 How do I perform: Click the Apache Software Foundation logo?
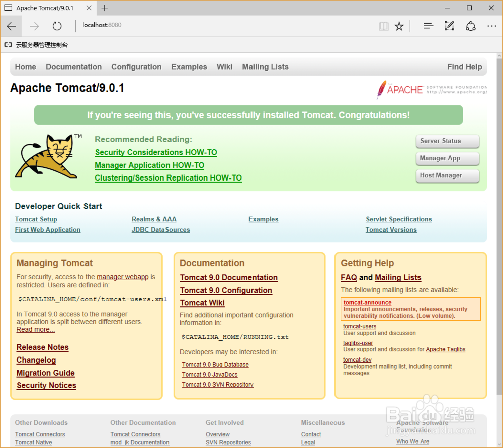pyautogui.click(x=432, y=89)
